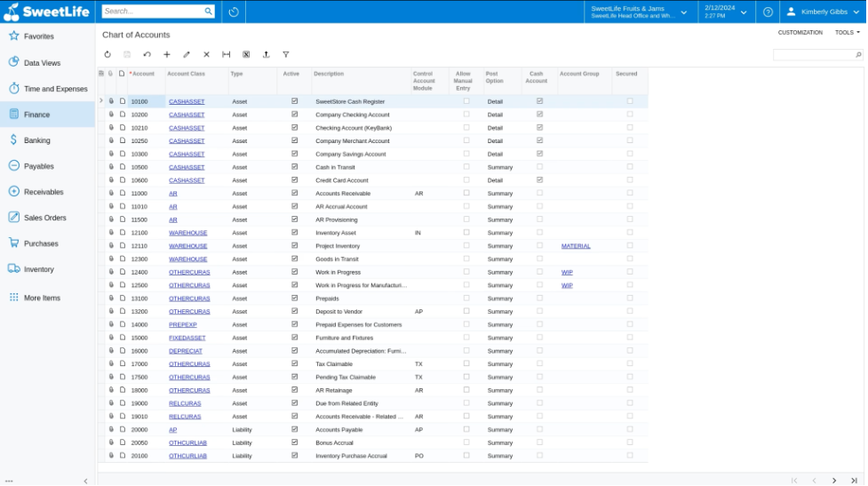
Task: Go to next page of accounts
Action: pos(834,481)
